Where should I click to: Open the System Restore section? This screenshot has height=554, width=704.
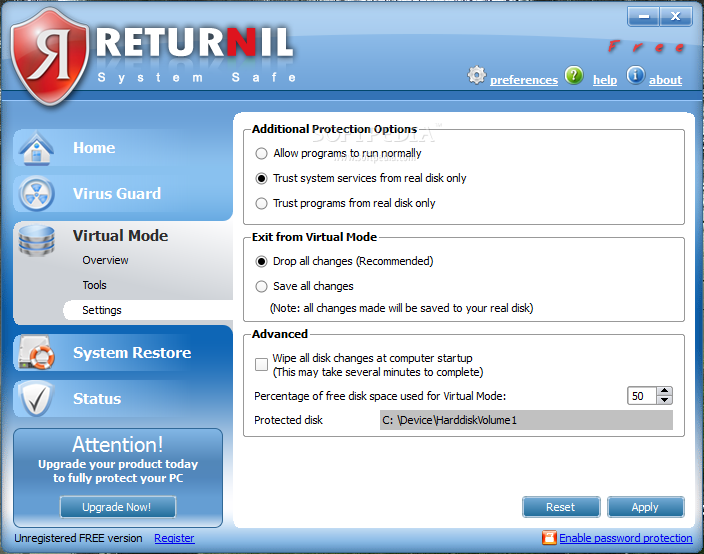pyautogui.click(x=132, y=353)
